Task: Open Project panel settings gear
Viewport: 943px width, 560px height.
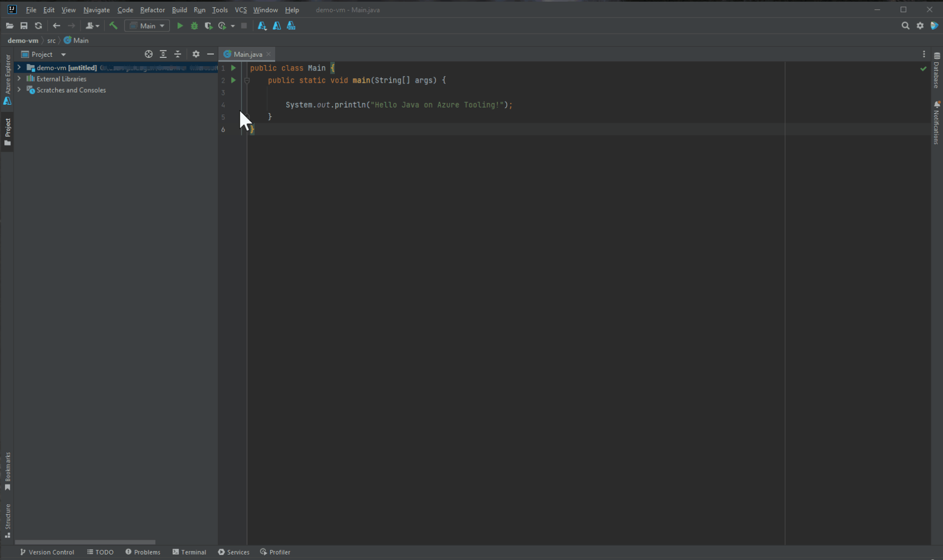Action: [x=196, y=54]
